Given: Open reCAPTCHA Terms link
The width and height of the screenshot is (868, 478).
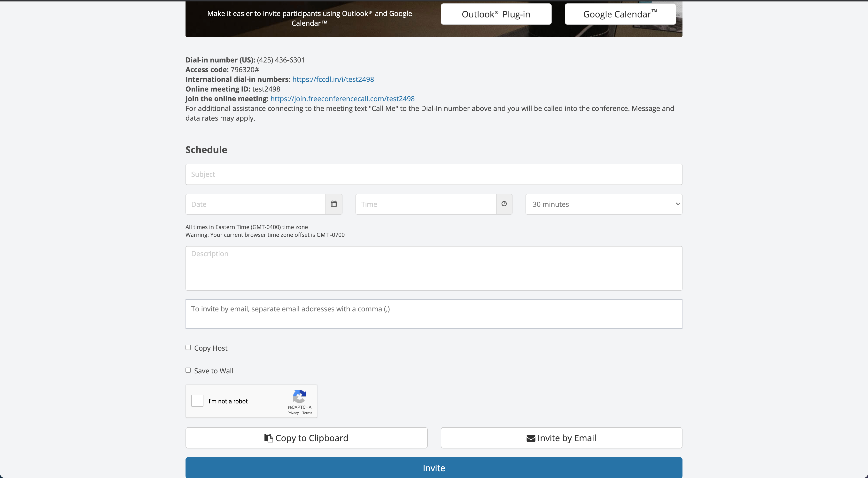Looking at the screenshot, I should pyautogui.click(x=307, y=413).
